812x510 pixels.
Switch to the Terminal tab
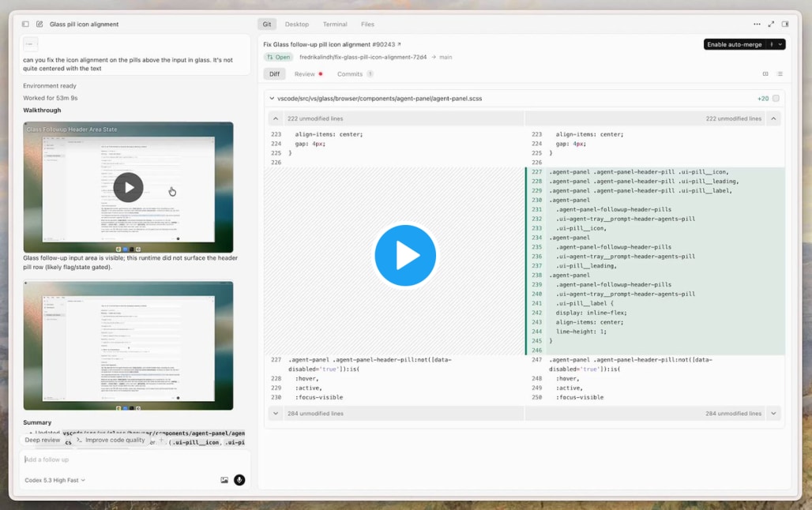[335, 24]
